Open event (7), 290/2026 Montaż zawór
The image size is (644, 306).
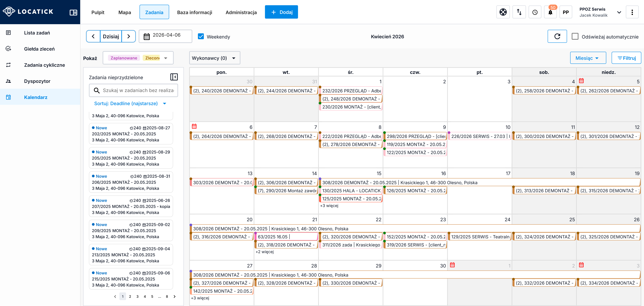pyautogui.click(x=286, y=191)
